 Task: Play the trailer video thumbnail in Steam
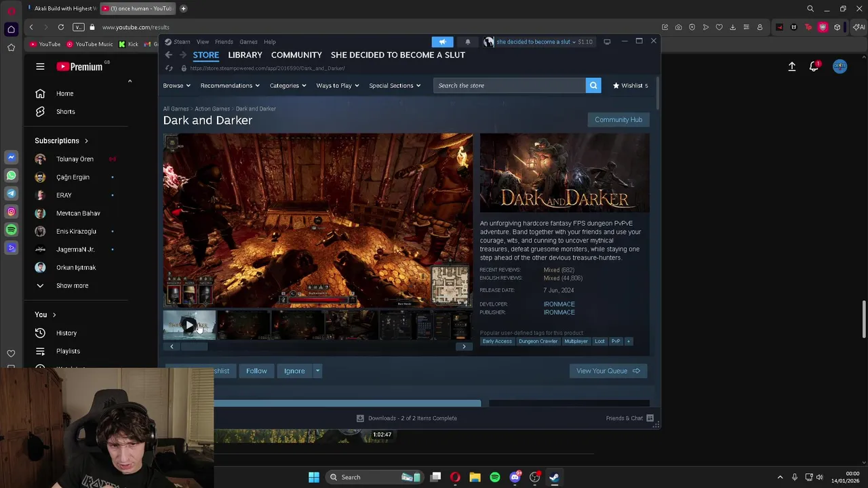point(189,326)
